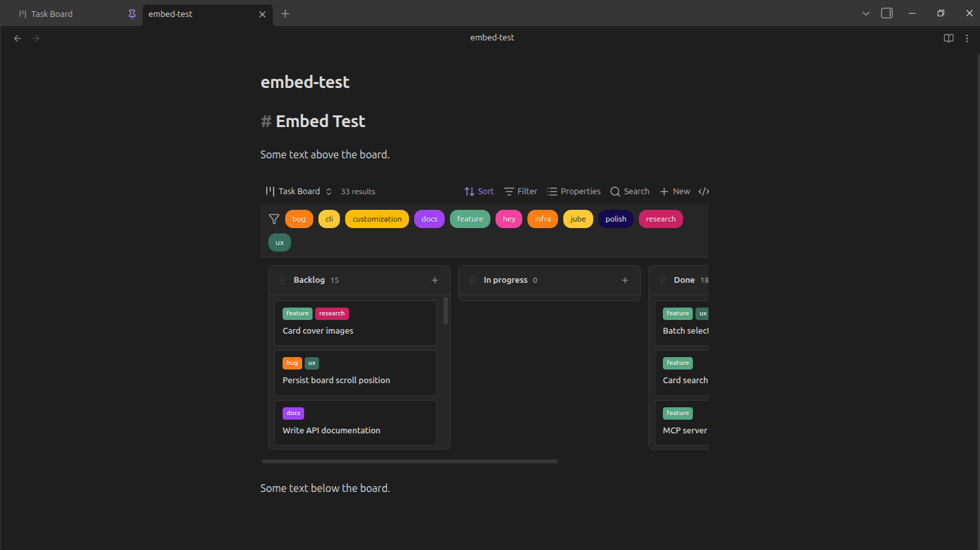Click the pin icon on Task Board tab
The image size is (980, 550).
tap(132, 14)
